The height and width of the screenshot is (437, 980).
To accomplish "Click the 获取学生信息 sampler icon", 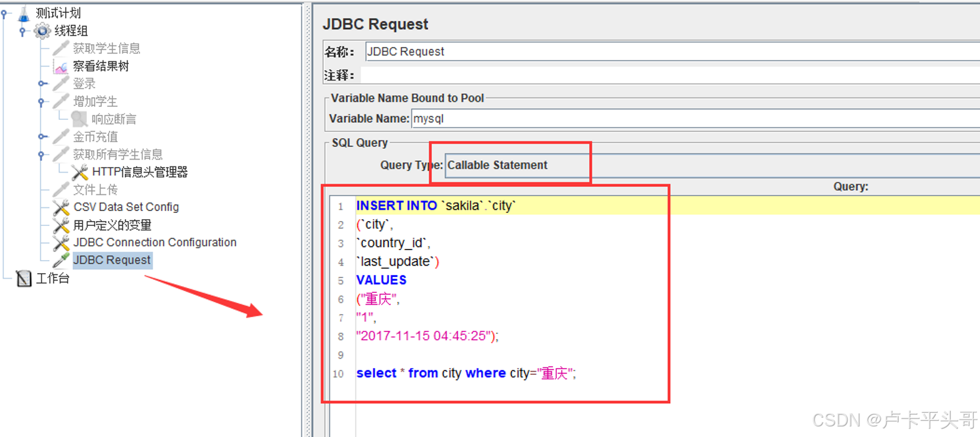I will point(61,48).
